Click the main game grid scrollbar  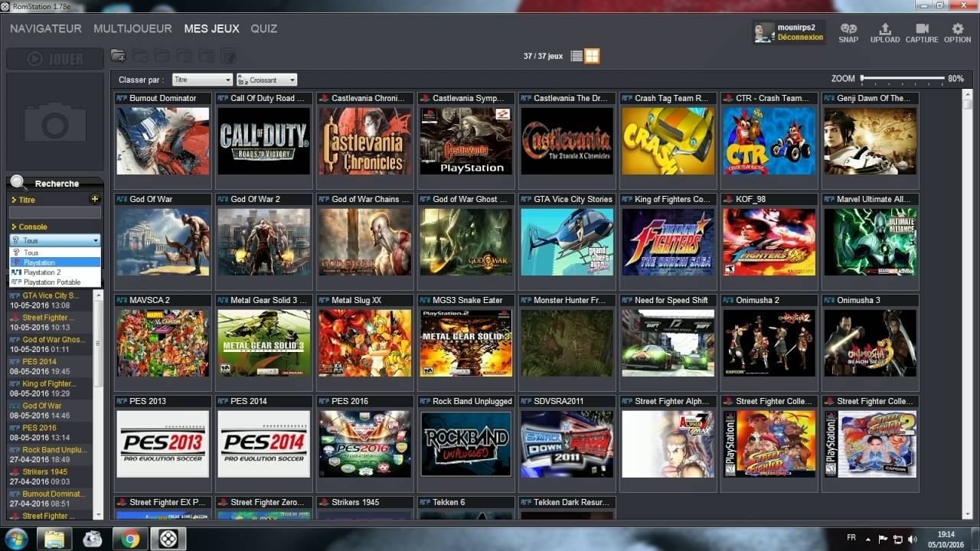967,304
